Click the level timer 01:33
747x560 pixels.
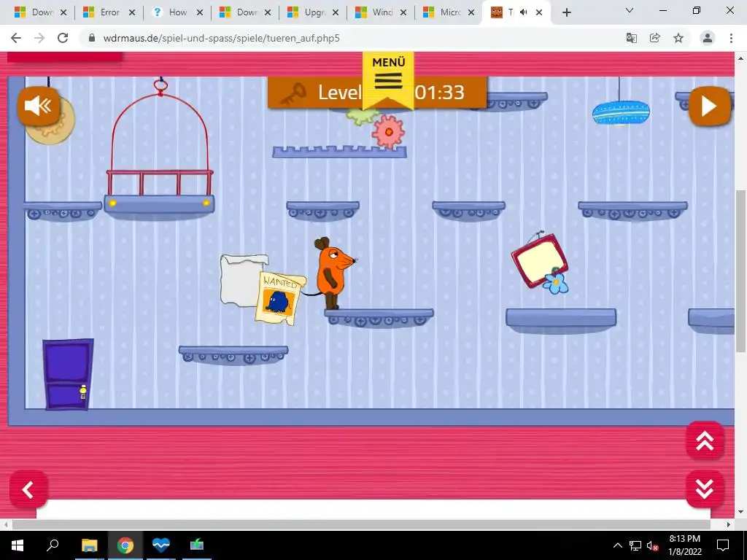click(439, 93)
